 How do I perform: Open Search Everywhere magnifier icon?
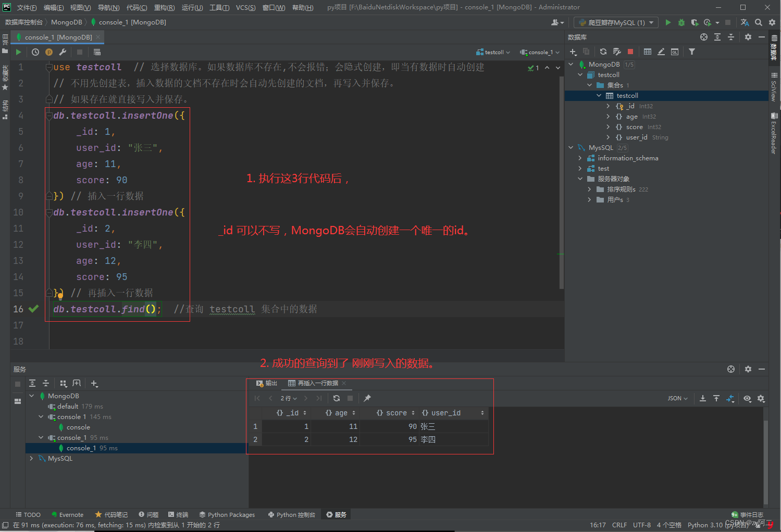coord(759,22)
